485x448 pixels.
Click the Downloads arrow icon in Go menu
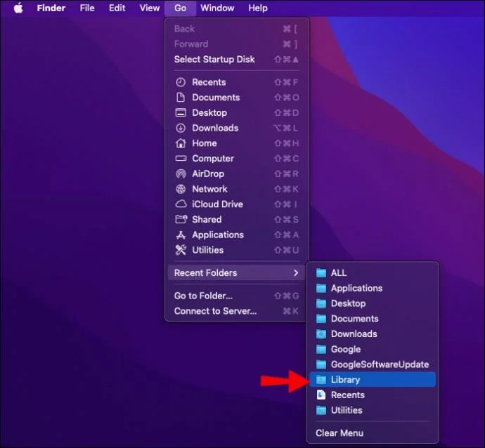[x=181, y=128]
